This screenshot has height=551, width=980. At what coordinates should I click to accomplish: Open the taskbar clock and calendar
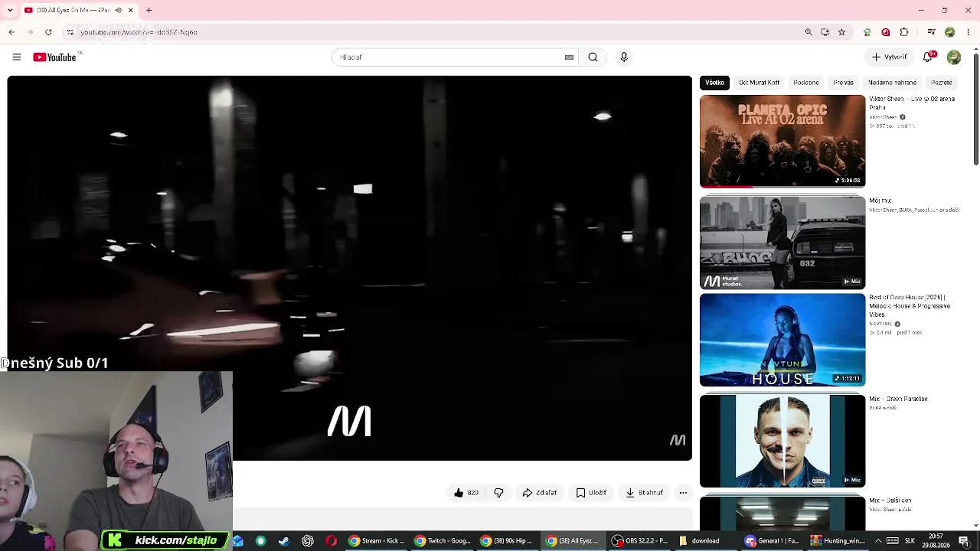click(936, 541)
